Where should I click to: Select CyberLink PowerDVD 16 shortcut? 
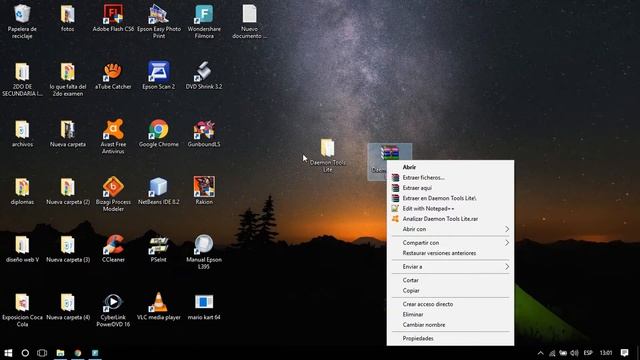(113, 310)
